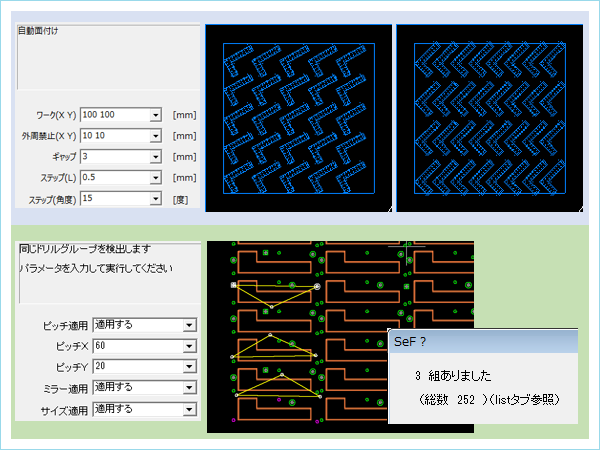
Task: Expand the ミラー適用 combo box
Action: click(188, 388)
